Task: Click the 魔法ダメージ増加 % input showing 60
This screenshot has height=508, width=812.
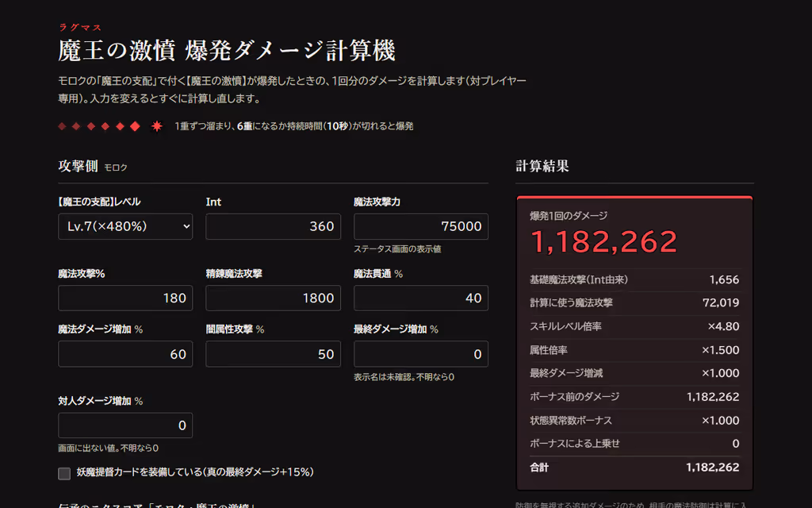Action: (x=125, y=354)
